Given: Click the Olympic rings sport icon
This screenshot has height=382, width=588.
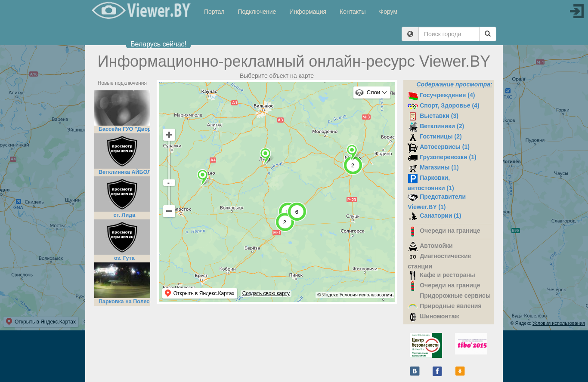Looking at the screenshot, I should [x=413, y=106].
